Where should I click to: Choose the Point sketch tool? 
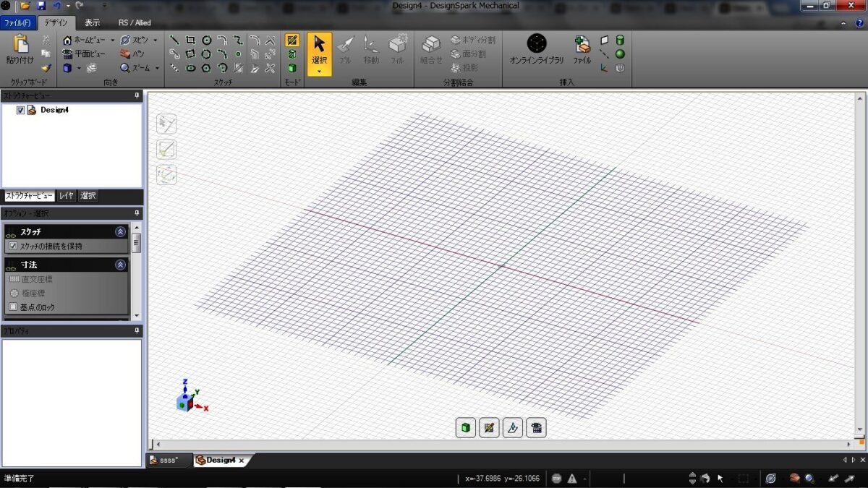[238, 54]
